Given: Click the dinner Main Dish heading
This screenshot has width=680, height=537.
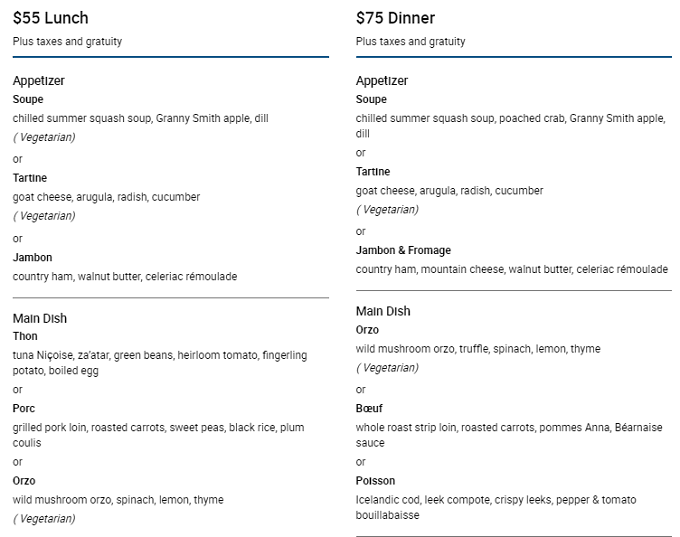Looking at the screenshot, I should coord(383,311).
